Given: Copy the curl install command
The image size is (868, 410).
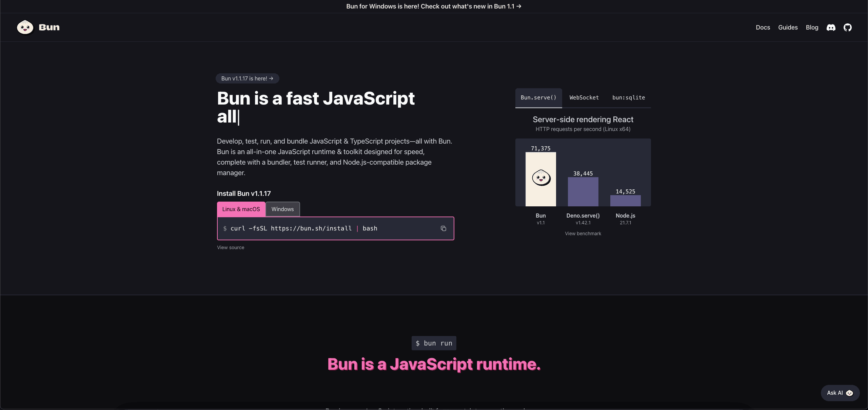Looking at the screenshot, I should coord(443,228).
